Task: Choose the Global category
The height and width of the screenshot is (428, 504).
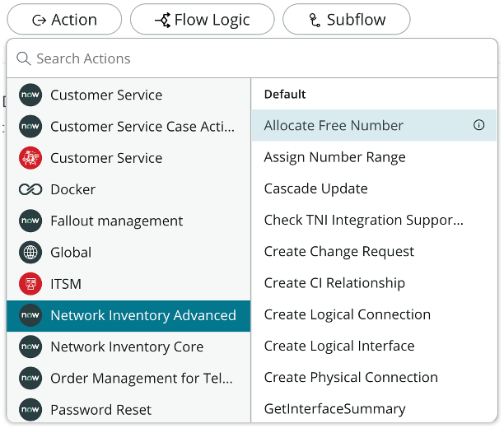Action: pos(128,252)
